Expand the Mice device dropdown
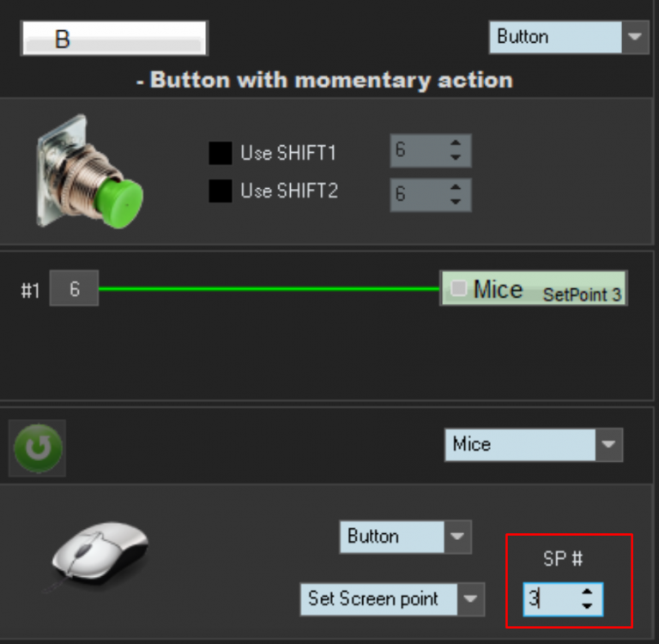659x644 pixels. click(x=608, y=445)
